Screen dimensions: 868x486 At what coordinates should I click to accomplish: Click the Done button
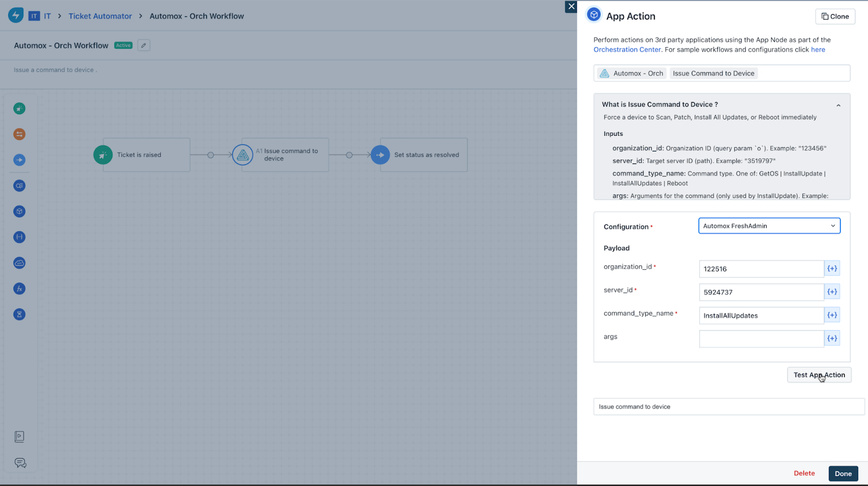tap(843, 474)
